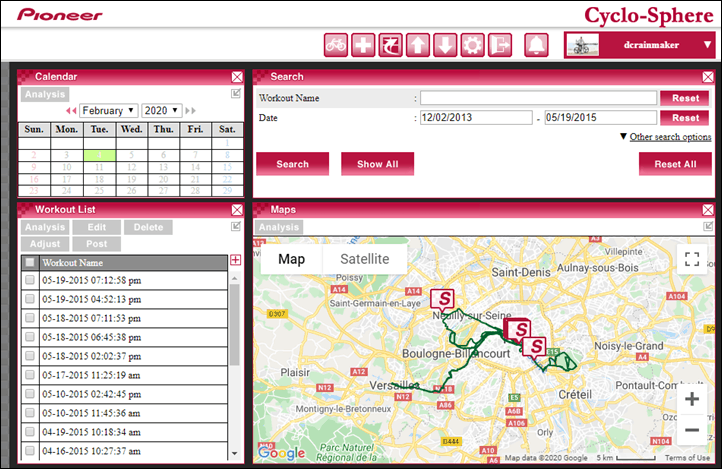The width and height of the screenshot is (722, 469).
Task: Click the Reset All button
Action: click(x=675, y=164)
